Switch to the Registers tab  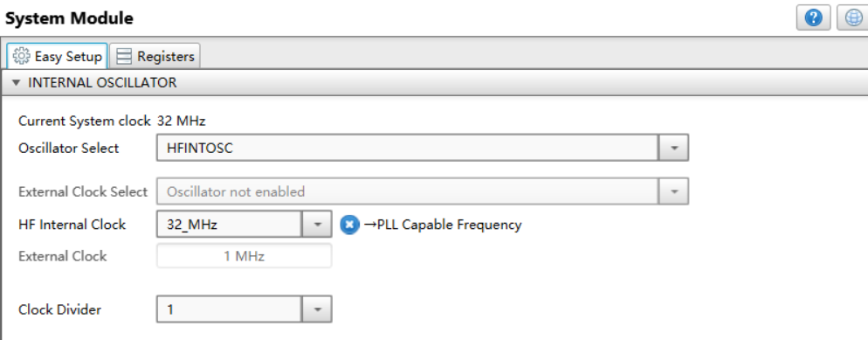(155, 56)
